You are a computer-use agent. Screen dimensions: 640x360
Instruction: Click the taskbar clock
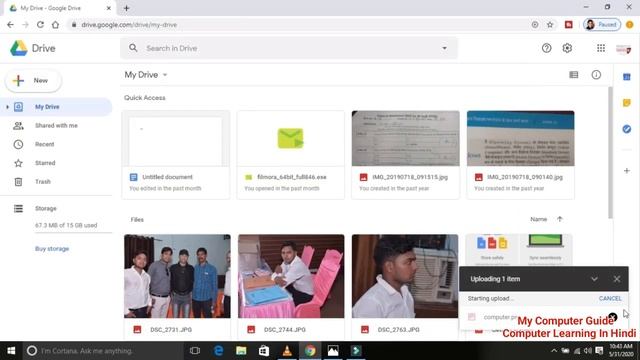pyautogui.click(x=621, y=351)
